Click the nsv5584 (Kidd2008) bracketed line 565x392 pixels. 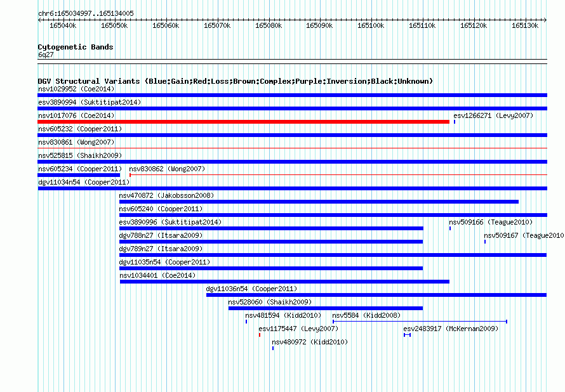(x=420, y=322)
